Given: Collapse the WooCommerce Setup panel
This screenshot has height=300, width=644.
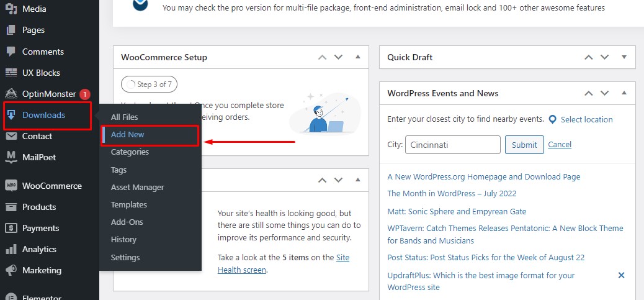Looking at the screenshot, I should point(358,57).
